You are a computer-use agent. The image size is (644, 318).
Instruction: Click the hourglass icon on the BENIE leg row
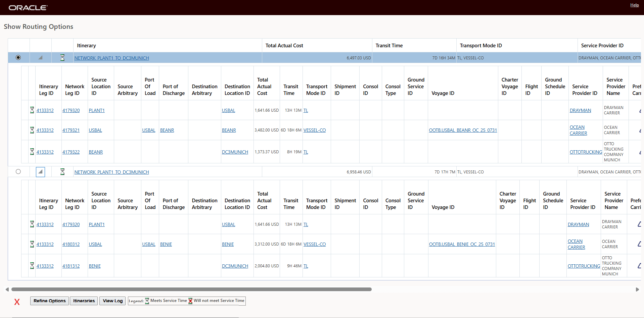pyautogui.click(x=32, y=244)
